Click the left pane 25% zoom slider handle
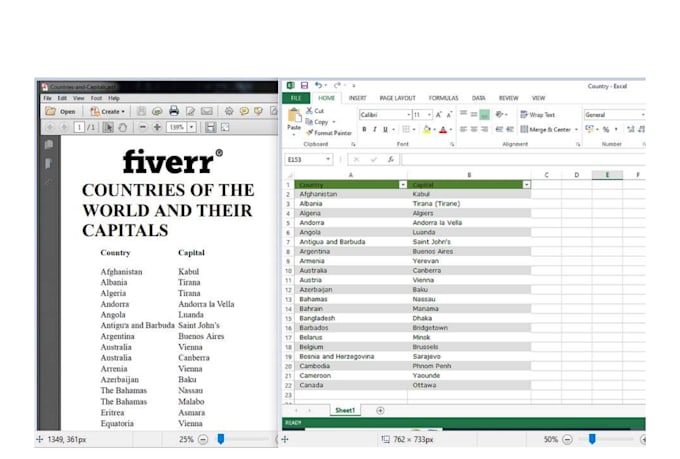Viewport: 680px width, 459px height. pos(221,439)
